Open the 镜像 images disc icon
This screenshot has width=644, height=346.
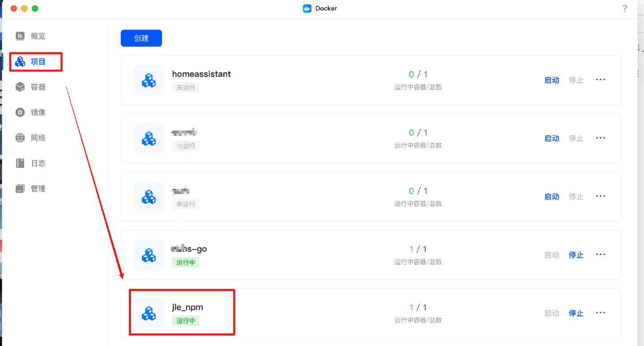20,112
